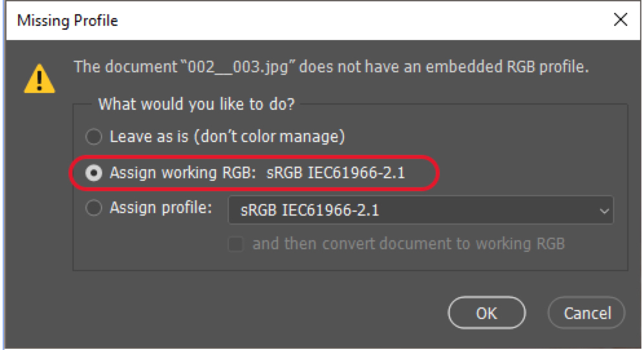
Task: Click the "Leave as is" label text
Action: coord(149,136)
